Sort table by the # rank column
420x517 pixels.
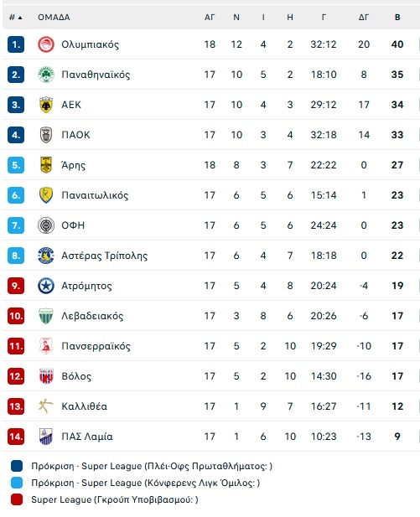[15, 18]
